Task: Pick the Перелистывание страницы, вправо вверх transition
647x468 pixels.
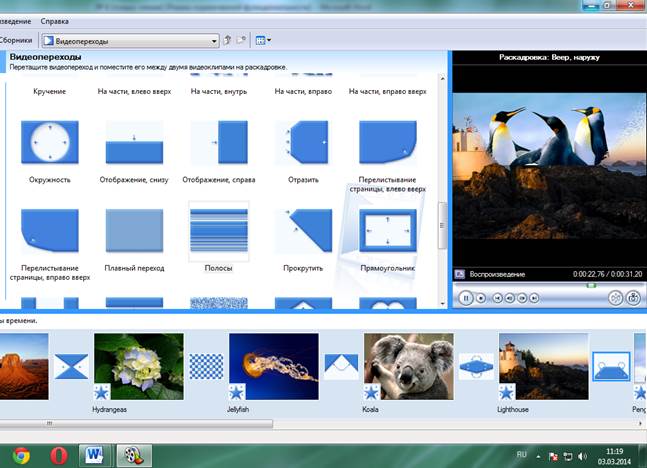Action: (50, 231)
